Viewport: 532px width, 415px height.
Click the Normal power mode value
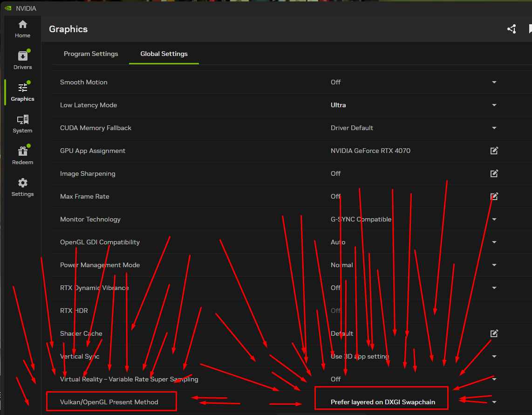(x=341, y=265)
